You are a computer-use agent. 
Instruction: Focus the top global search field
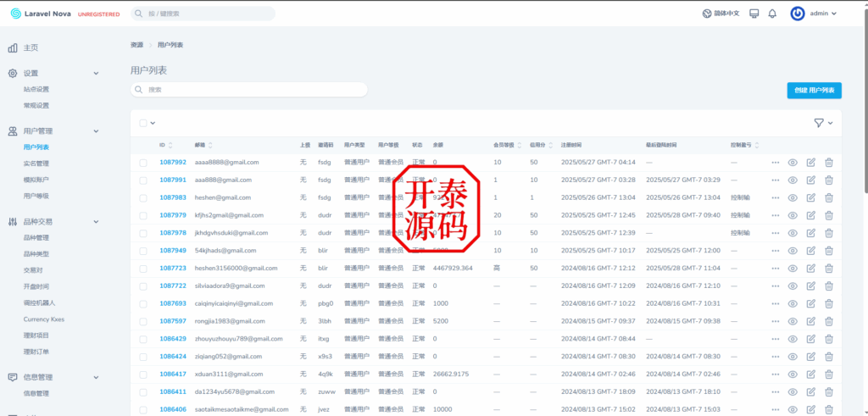click(203, 14)
